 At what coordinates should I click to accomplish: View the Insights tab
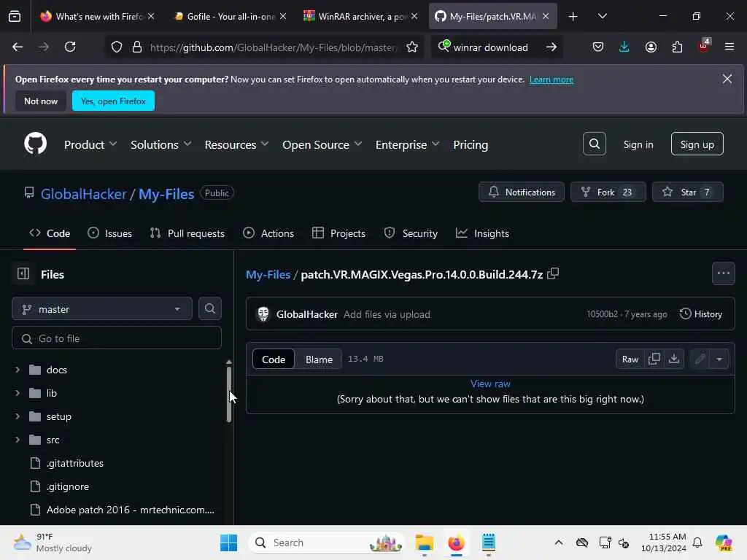pos(483,233)
